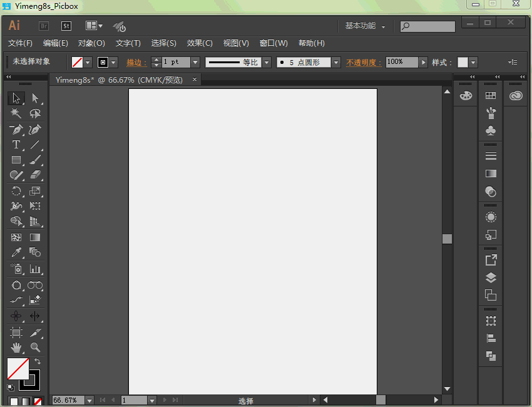Image resolution: width=532 pixels, height=407 pixels.
Task: Open the 效果(C) menu
Action: tap(200, 43)
